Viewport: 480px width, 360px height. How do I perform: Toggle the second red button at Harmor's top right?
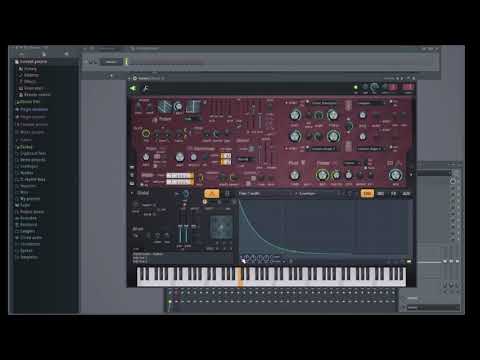pos(408,87)
